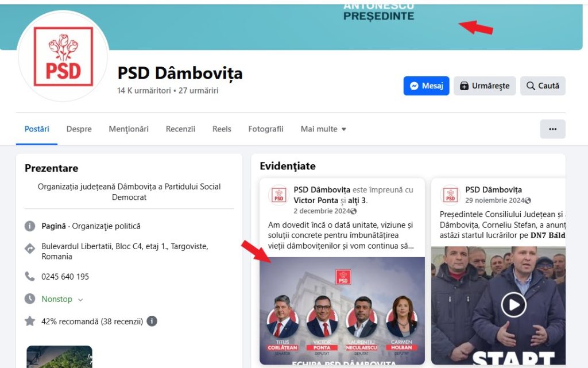Click the star icon next to 42% recomandă
588x368 pixels.
30,321
